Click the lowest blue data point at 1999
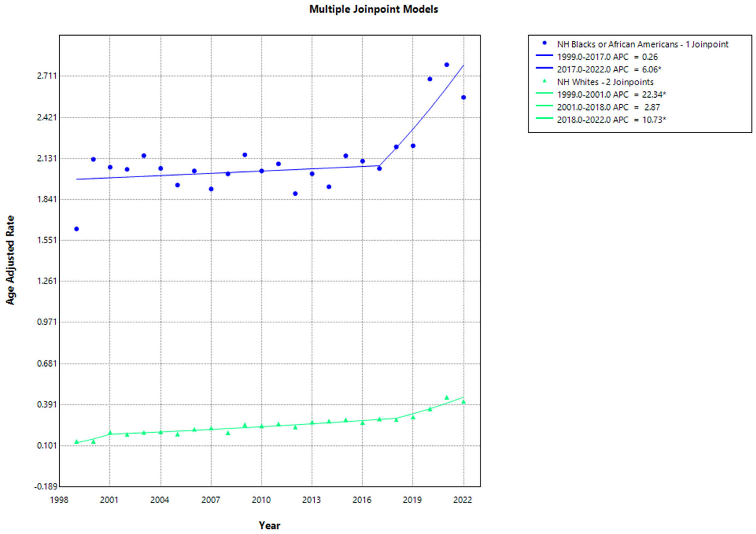The height and width of the screenshot is (534, 756). pyautogui.click(x=76, y=229)
